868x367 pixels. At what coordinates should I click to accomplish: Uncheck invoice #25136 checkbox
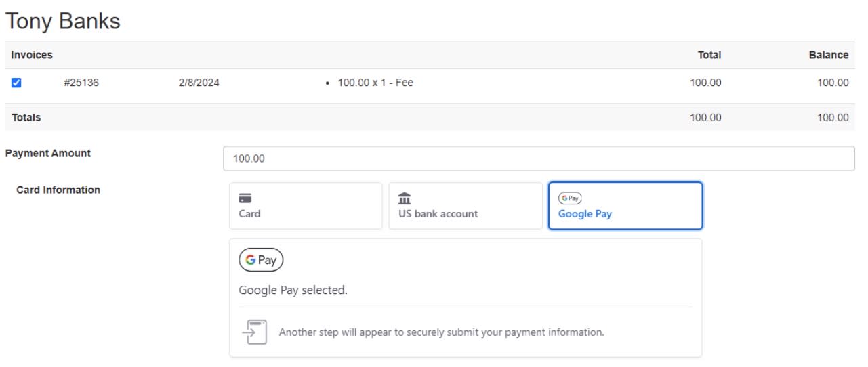click(16, 83)
